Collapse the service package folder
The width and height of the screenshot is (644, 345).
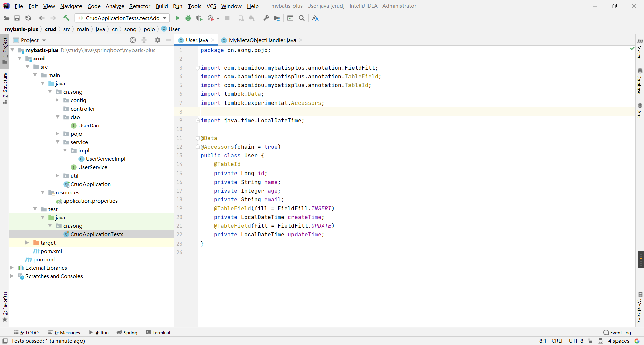(x=57, y=142)
